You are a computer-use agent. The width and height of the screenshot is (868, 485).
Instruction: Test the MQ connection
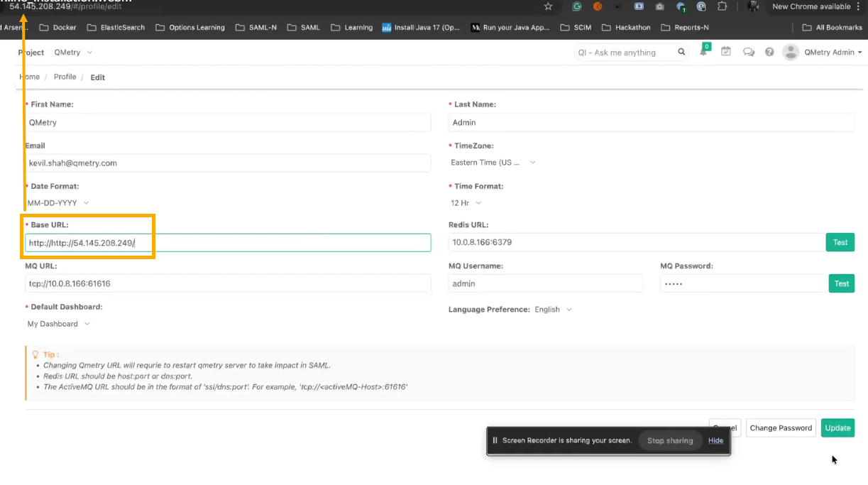(x=842, y=283)
